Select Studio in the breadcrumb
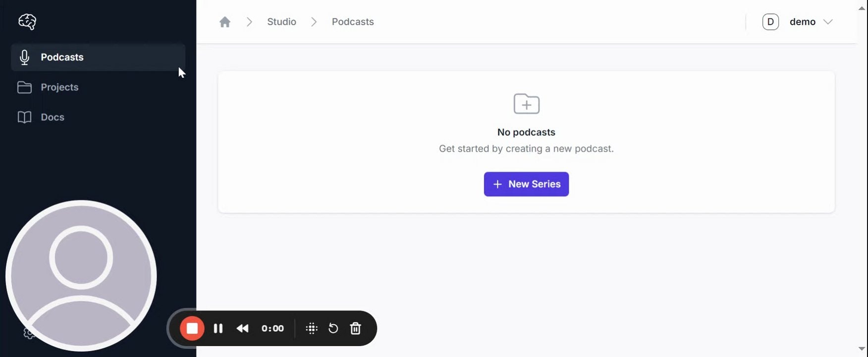This screenshot has width=868, height=357. pyautogui.click(x=281, y=21)
